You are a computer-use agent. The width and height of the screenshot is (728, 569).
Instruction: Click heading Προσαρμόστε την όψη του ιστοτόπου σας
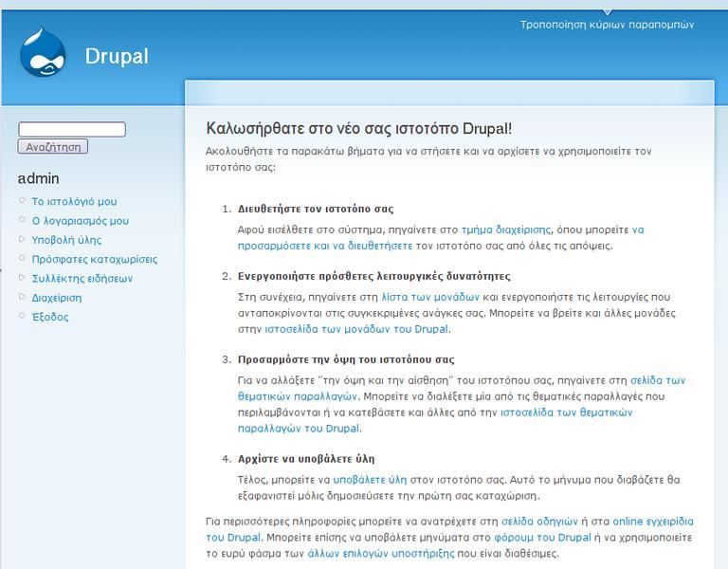pyautogui.click(x=346, y=359)
